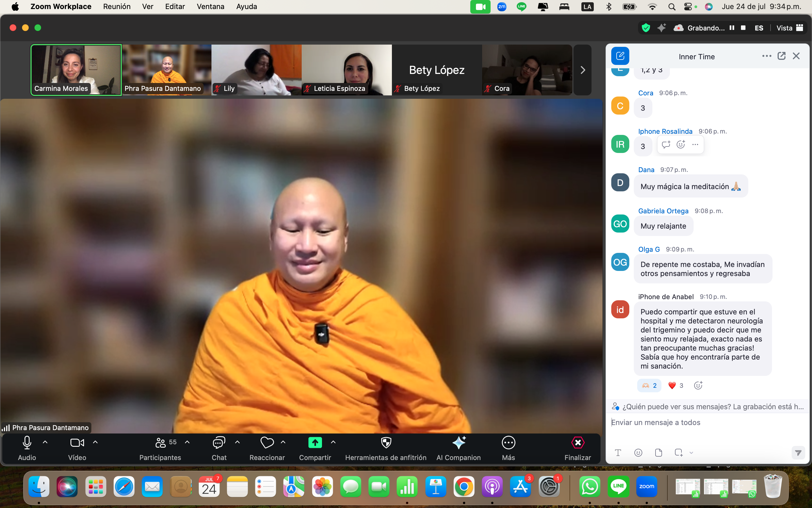
Task: Open the Ver menu
Action: coord(148,7)
